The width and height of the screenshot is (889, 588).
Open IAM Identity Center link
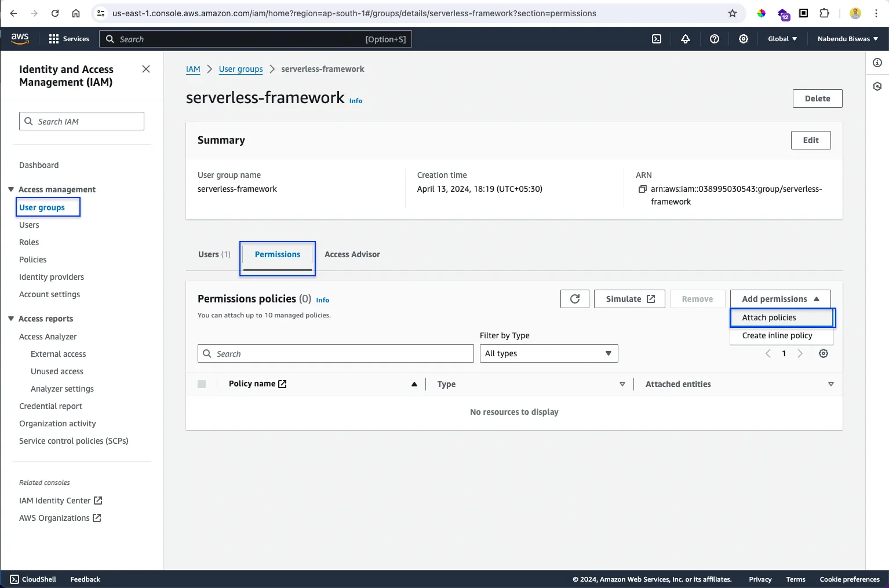[61, 501]
